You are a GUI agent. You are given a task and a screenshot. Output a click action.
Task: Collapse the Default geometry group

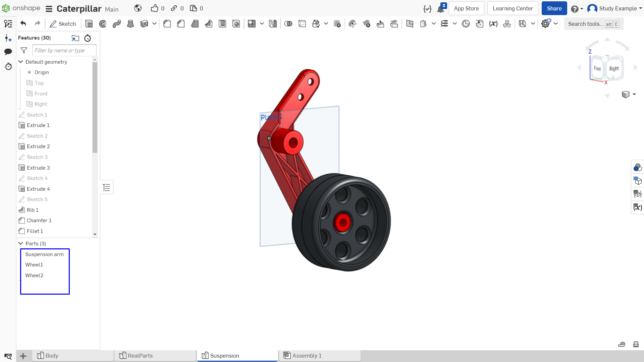[x=20, y=62]
